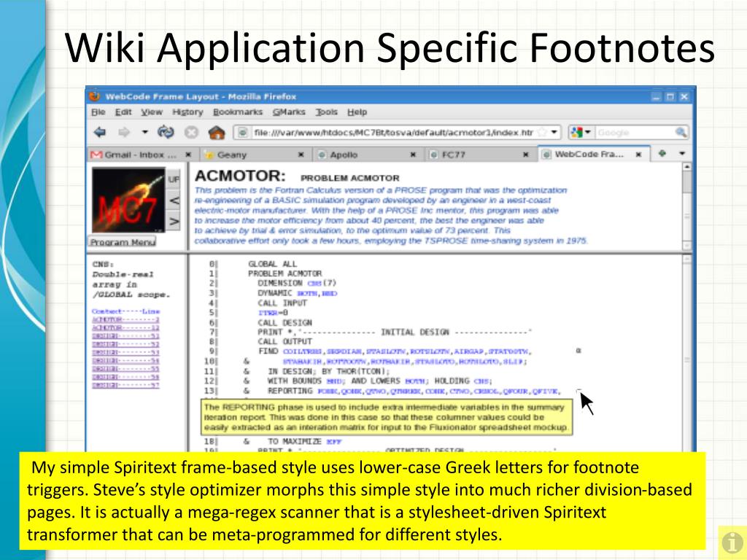The width and height of the screenshot is (747, 560).
Task: Click the EFF variable after TO MAXIMIZE
Action: [334, 442]
